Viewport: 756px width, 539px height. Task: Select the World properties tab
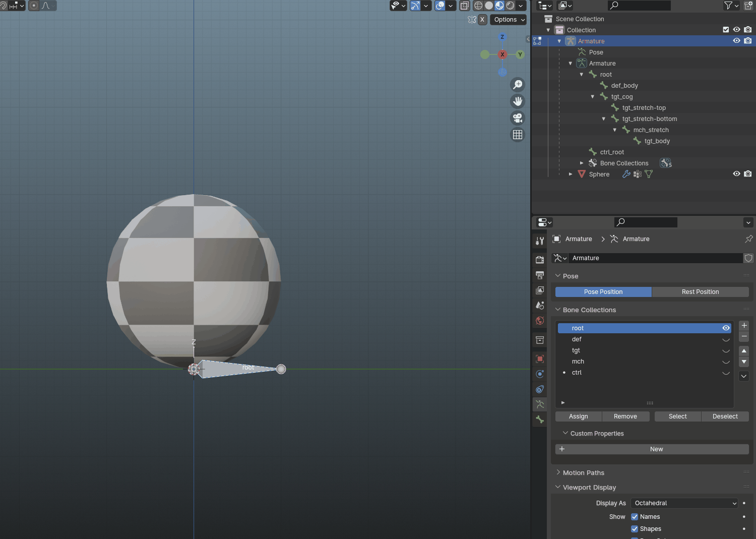click(x=539, y=320)
